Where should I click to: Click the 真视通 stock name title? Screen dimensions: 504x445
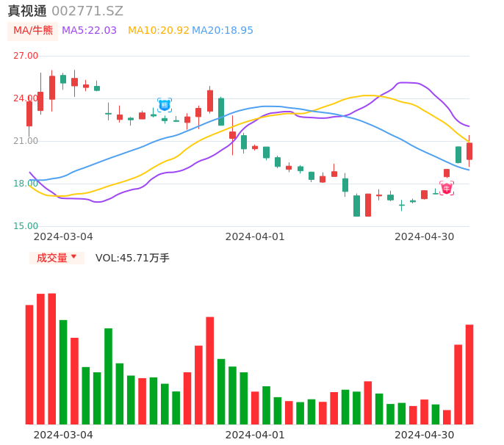(27, 11)
